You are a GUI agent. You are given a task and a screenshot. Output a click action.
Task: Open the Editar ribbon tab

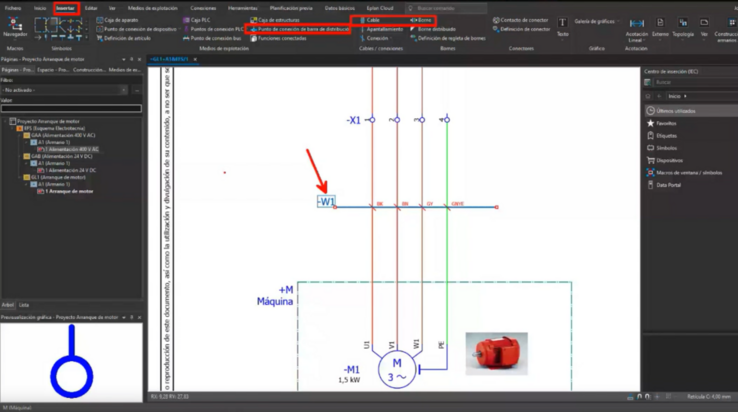pos(91,8)
